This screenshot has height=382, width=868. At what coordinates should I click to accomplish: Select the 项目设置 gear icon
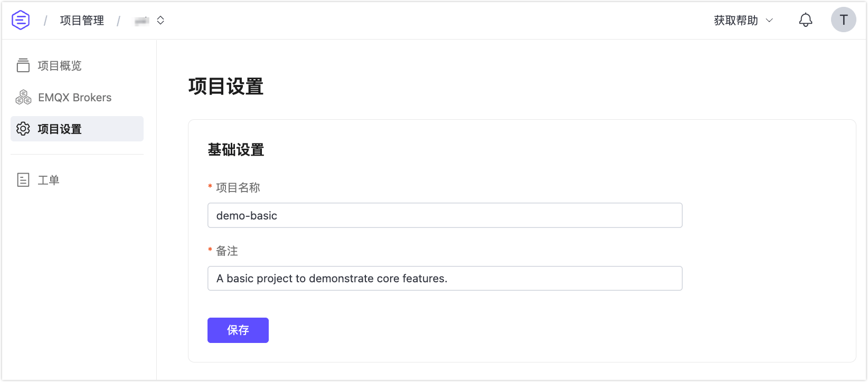click(x=23, y=128)
